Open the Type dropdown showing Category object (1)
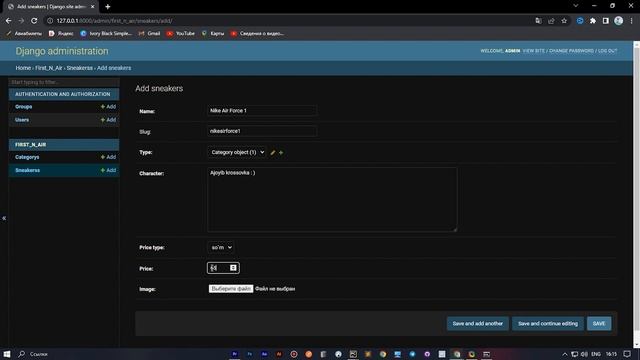 point(237,152)
